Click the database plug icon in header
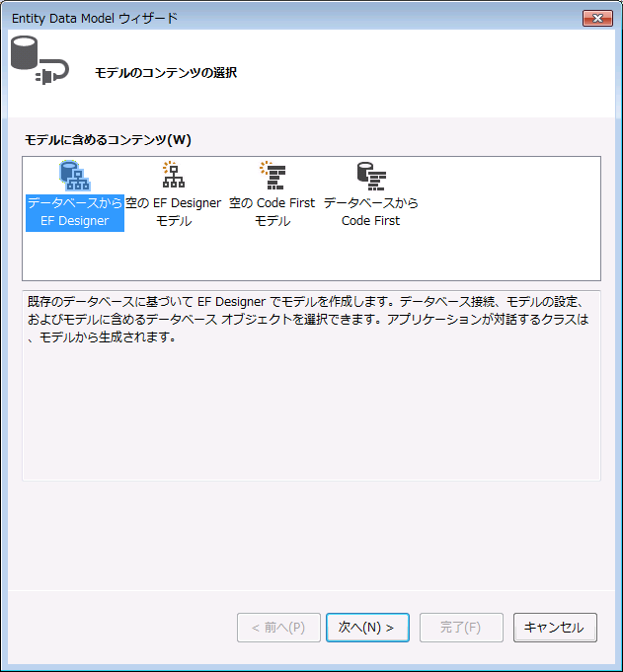The image size is (623, 672). [x=38, y=59]
